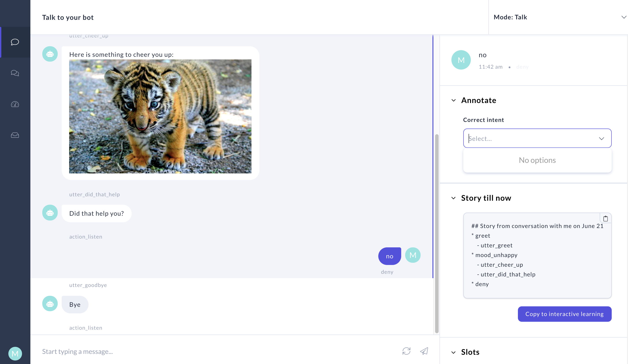Send the message via paper plane icon
The image size is (628, 364).
(424, 351)
